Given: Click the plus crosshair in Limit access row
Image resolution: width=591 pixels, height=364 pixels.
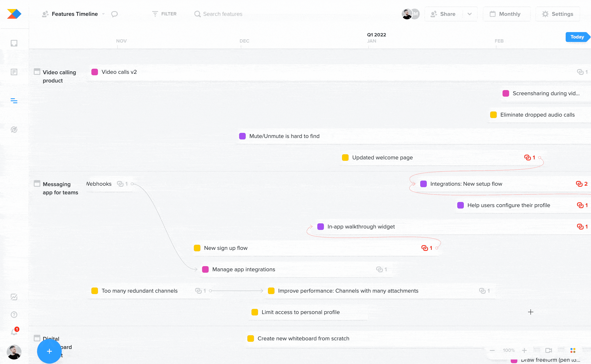Looking at the screenshot, I should pyautogui.click(x=531, y=312).
